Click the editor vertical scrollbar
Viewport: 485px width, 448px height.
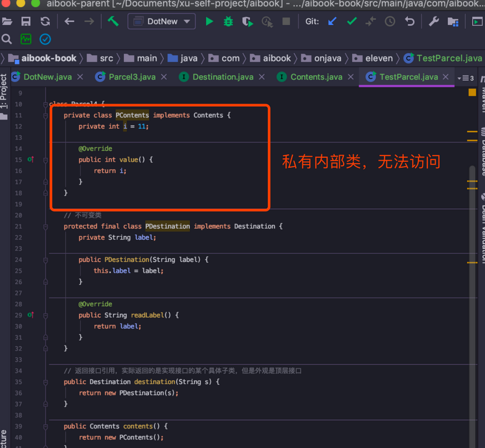pyautogui.click(x=472, y=277)
